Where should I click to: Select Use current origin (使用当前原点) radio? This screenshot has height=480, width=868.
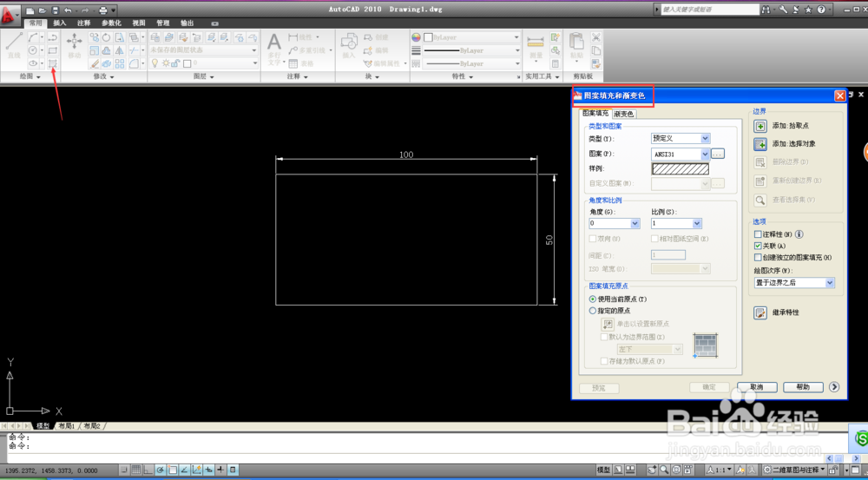click(x=593, y=299)
